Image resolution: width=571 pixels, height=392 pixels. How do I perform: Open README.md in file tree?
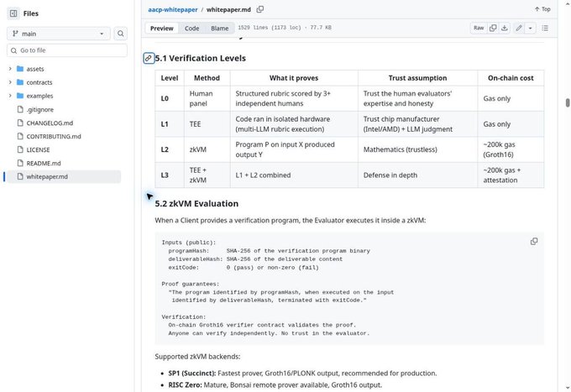click(x=44, y=163)
